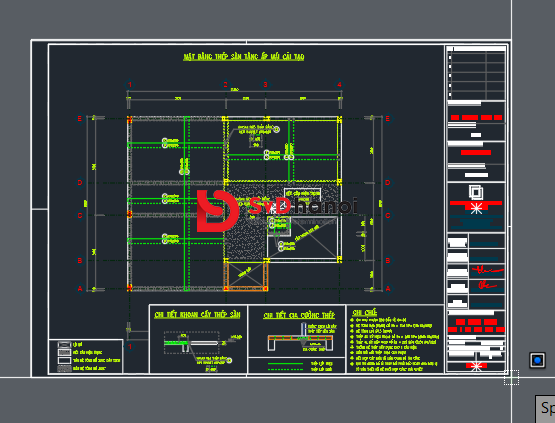Click the CHI TIẾT GIA CƯỜNG THÉP heading
Image resolution: width=555 pixels, height=423 pixels.
(299, 315)
